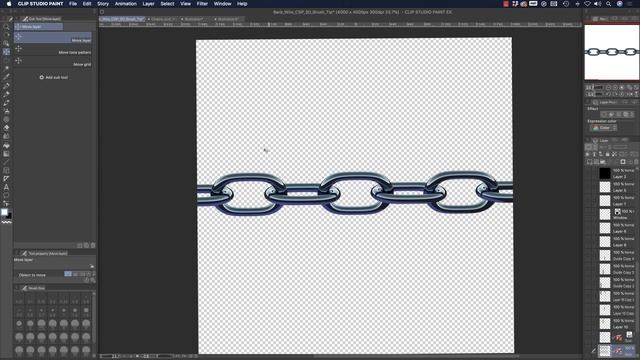Screen dimensions: 640x360
Task: Open the Expression color dropdown
Action: (x=603, y=128)
